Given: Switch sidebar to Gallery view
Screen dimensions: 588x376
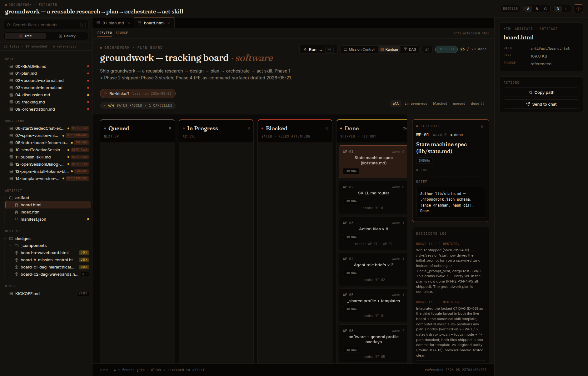Looking at the screenshot, I should tap(67, 36).
